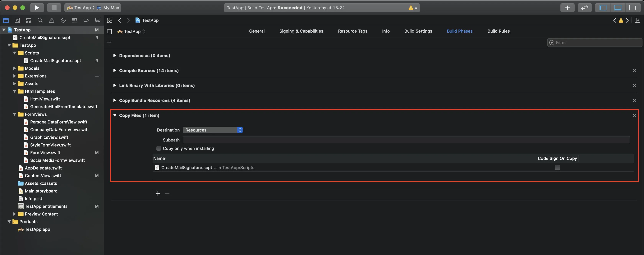Screen dimensions: 644x255
Task: Select ContentView.swift in project navigator
Action: (x=43, y=175)
